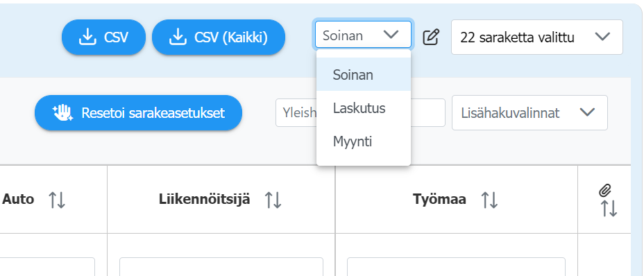Click the Työmaa column header text

pyautogui.click(x=439, y=199)
